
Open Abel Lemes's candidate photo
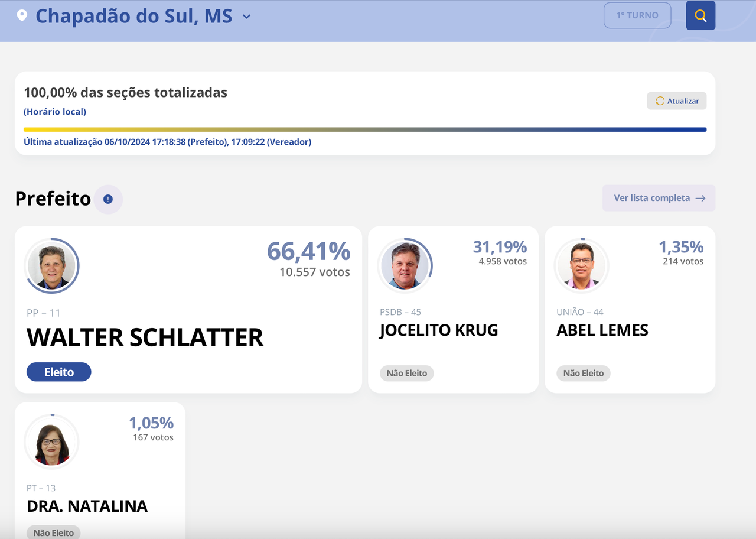(582, 266)
